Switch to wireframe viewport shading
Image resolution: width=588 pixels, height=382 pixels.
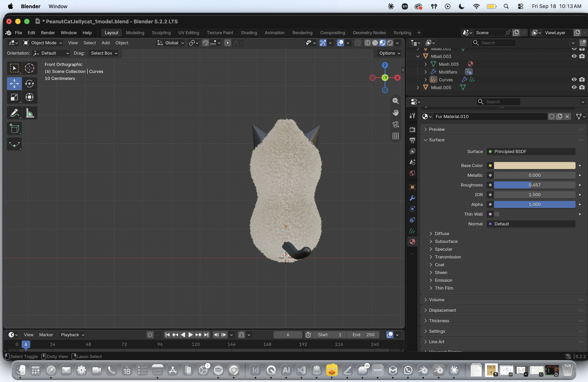(x=368, y=43)
